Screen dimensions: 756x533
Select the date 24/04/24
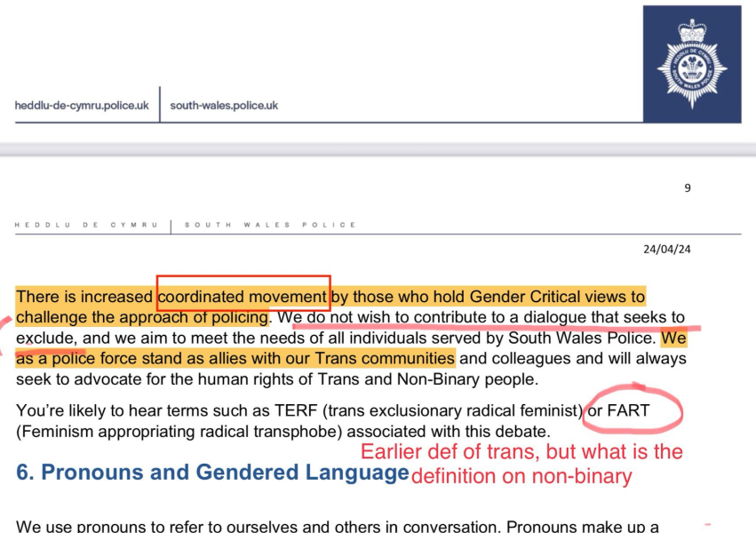[x=667, y=251]
